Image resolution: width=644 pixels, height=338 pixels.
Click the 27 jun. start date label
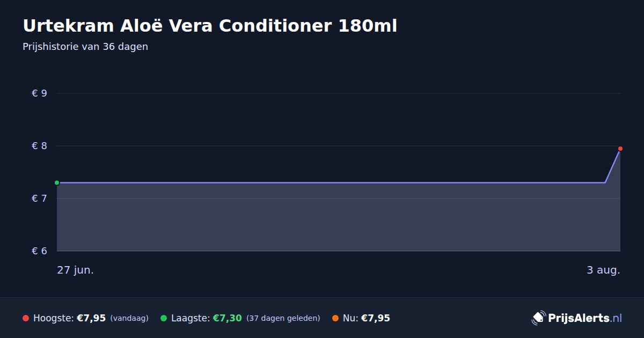(75, 270)
